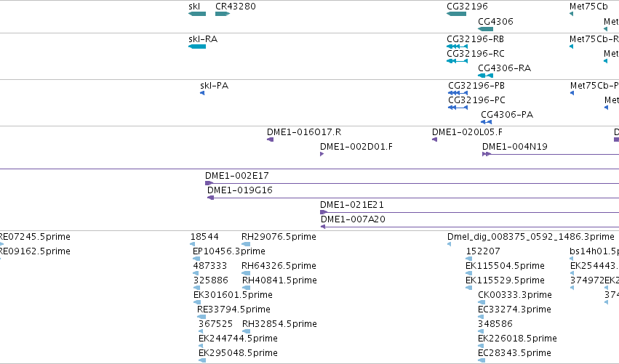This screenshot has height=364, width=619.
Task: Click the 18544 feature label
Action: [204, 237]
